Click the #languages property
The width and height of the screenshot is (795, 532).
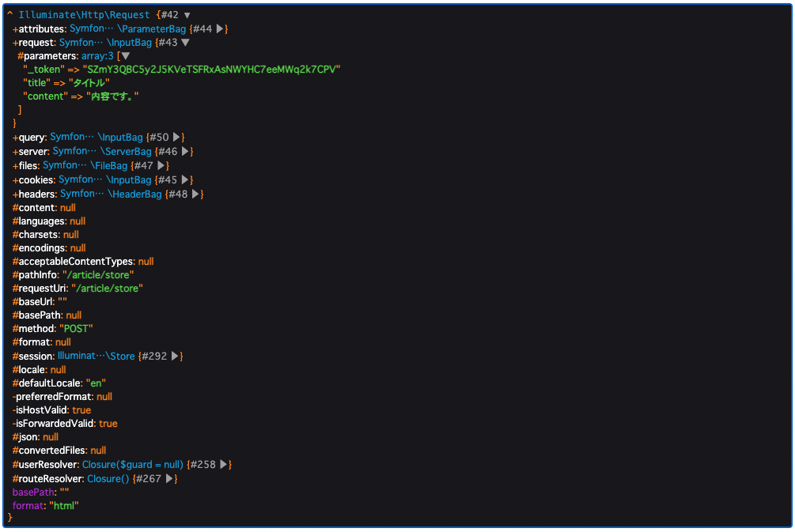[49, 221]
